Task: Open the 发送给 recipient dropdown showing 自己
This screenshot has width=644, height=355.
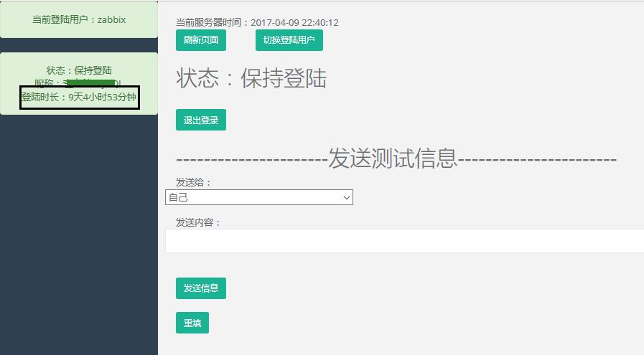Action: pos(259,197)
